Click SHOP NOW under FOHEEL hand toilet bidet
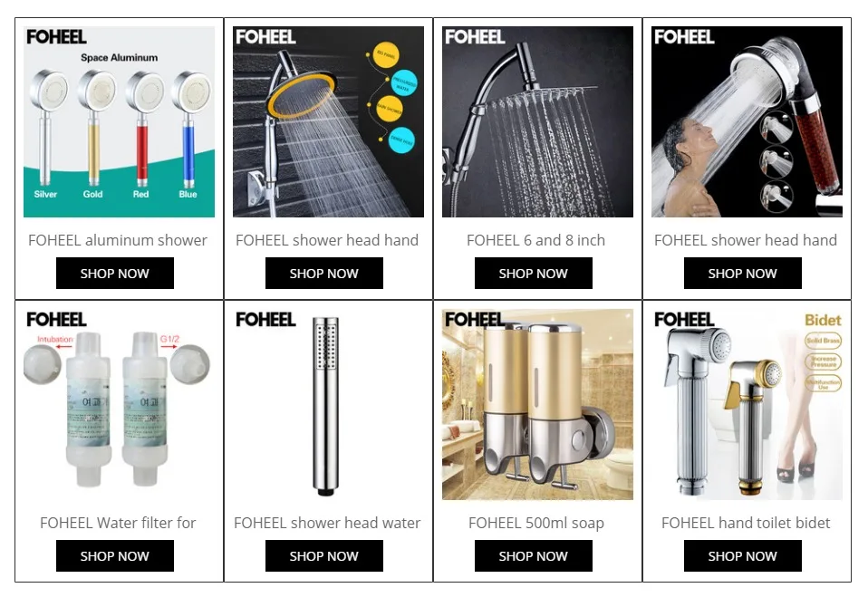 pyautogui.click(x=742, y=556)
